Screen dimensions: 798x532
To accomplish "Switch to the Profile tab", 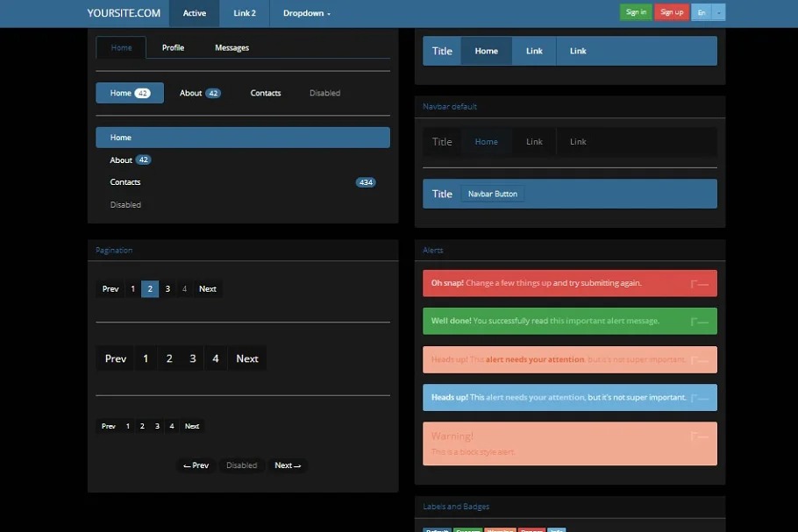I will click(x=173, y=47).
